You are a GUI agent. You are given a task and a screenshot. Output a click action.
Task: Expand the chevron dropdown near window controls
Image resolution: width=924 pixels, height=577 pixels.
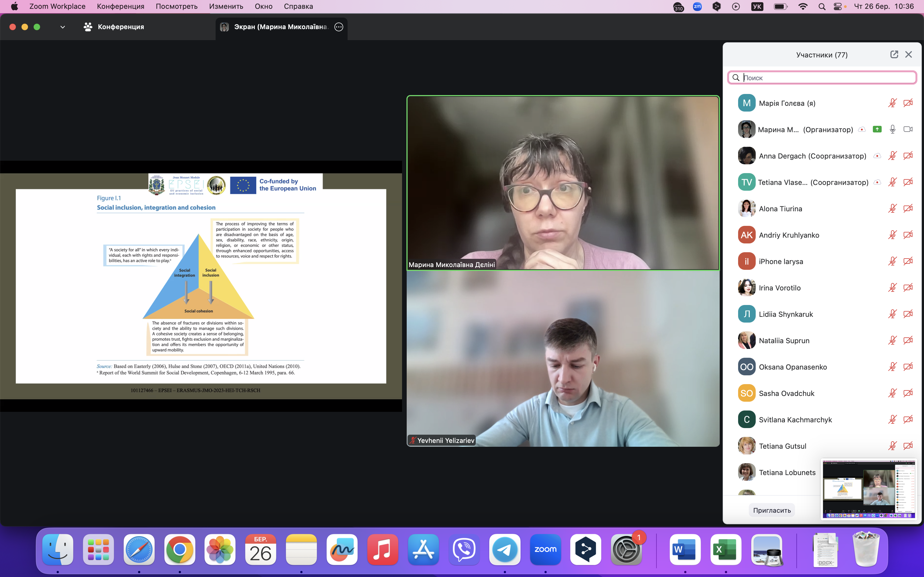(x=63, y=27)
